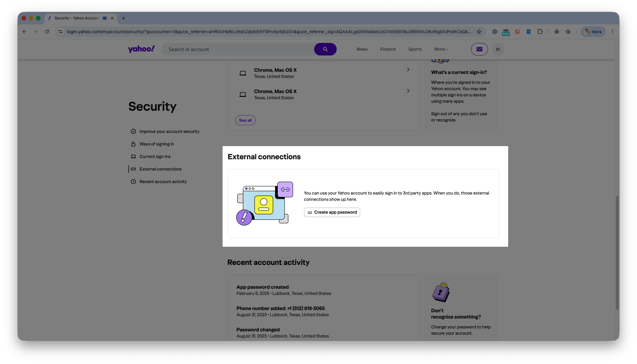Click the See all button
The height and width of the screenshot is (364, 637).
[245, 120]
